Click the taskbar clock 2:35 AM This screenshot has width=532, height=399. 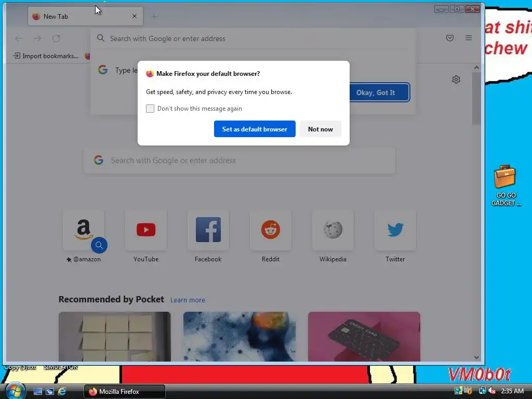tap(512, 391)
